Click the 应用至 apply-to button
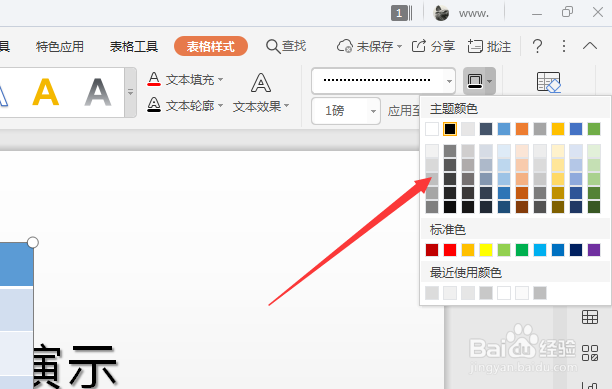 pyautogui.click(x=404, y=111)
